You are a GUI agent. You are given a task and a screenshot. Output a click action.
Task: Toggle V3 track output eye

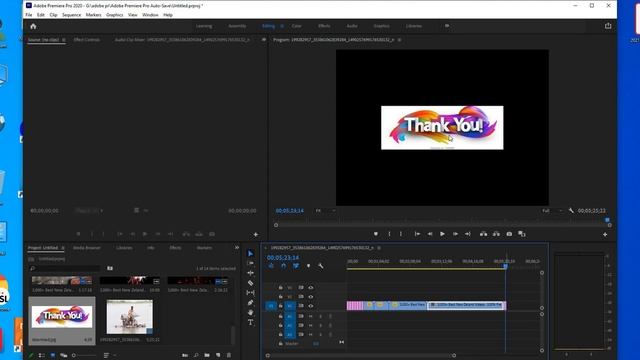[311, 288]
